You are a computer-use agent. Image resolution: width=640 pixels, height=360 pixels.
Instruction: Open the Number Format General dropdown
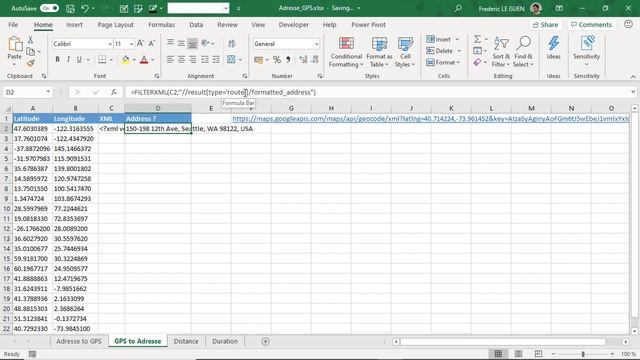316,44
